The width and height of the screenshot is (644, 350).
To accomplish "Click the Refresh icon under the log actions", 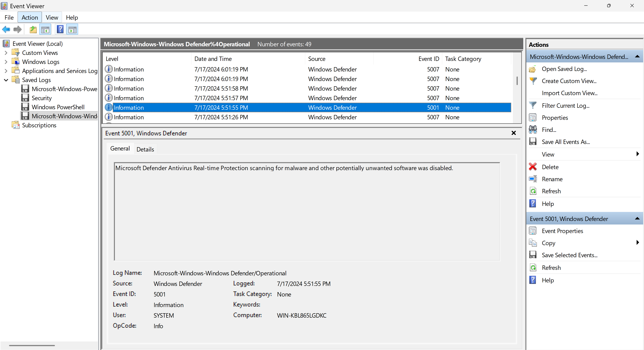I will point(533,191).
